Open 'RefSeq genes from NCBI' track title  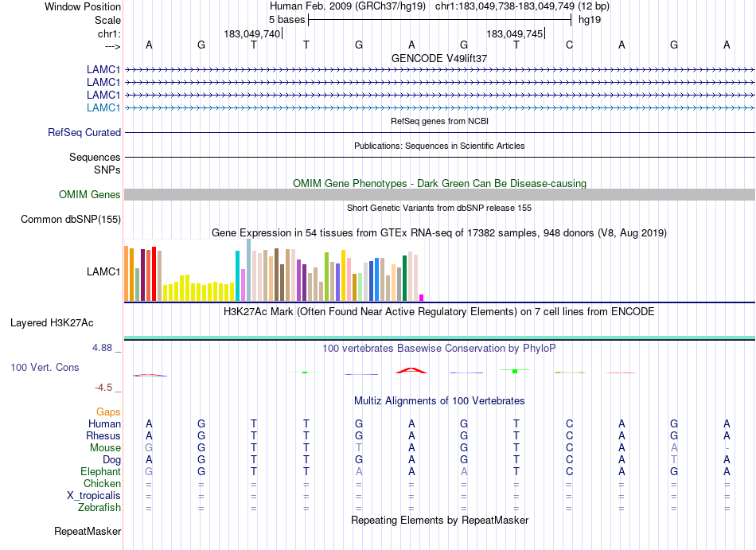[439, 121]
